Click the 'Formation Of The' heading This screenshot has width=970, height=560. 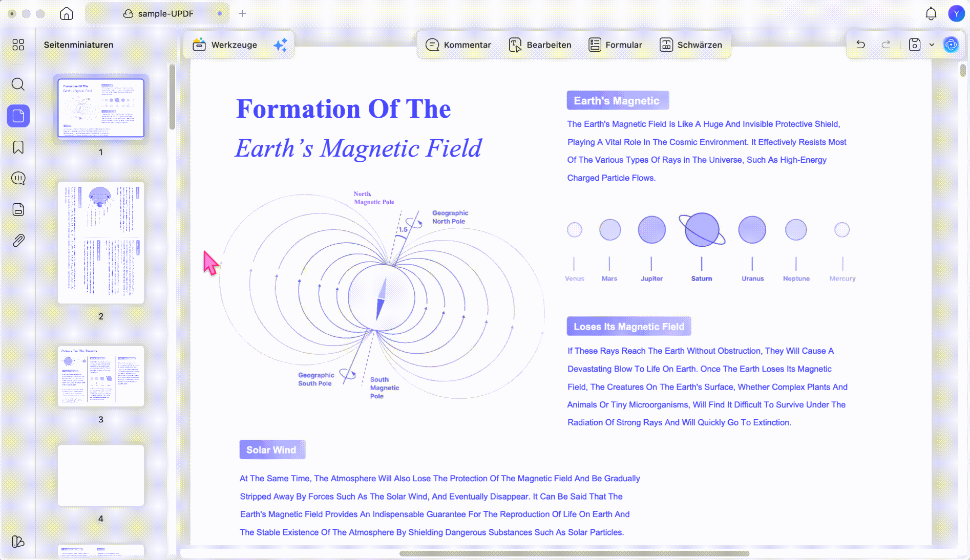[x=343, y=109]
